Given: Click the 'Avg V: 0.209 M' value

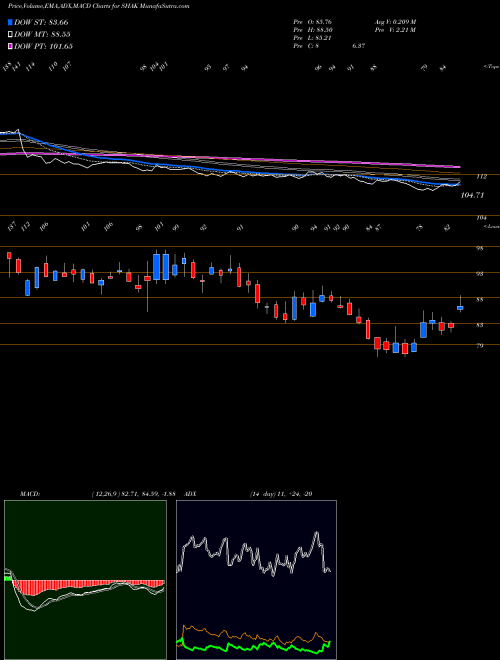Looking at the screenshot, I should [x=394, y=22].
